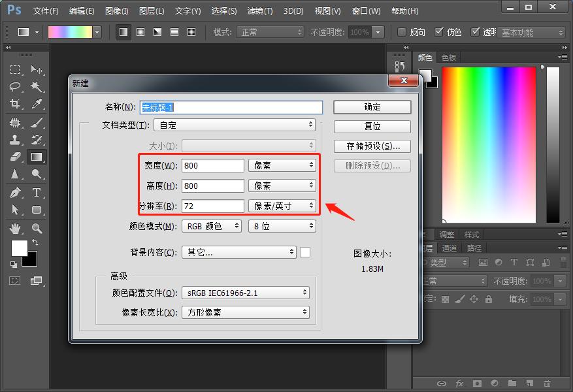The height and width of the screenshot is (392, 573).
Task: Toggle the 仿色 (Dither) checkbox
Action: coord(438,32)
